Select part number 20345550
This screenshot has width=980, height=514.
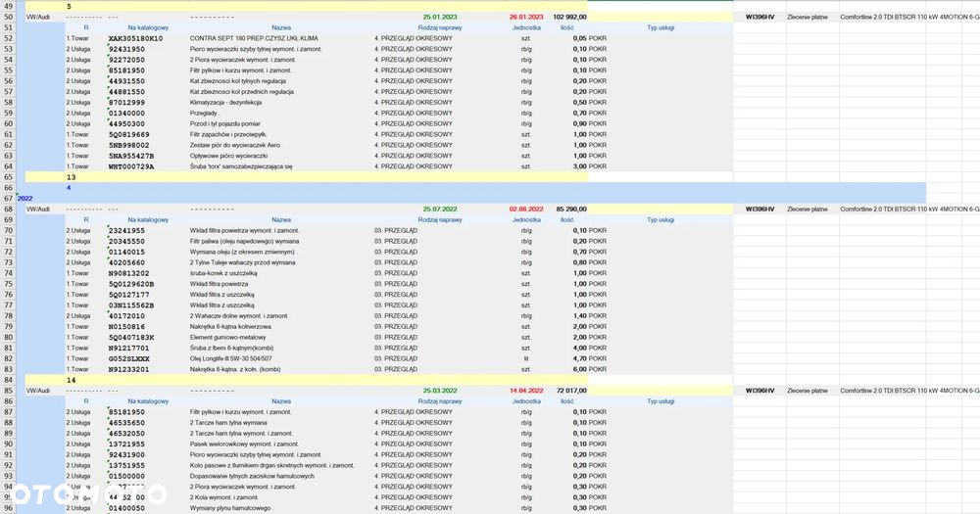click(x=126, y=241)
